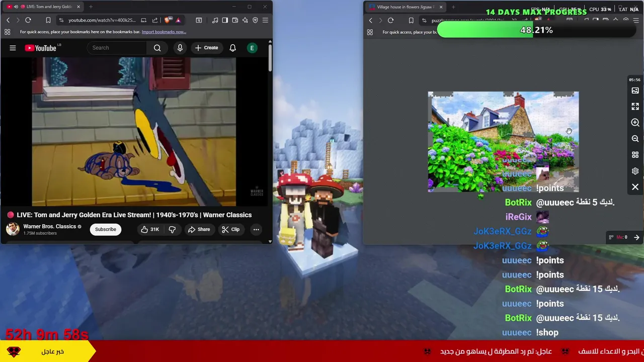Viewport: 644px width, 362px height.
Task: Arrange puzzle pieces with grid icon
Action: coord(635,155)
